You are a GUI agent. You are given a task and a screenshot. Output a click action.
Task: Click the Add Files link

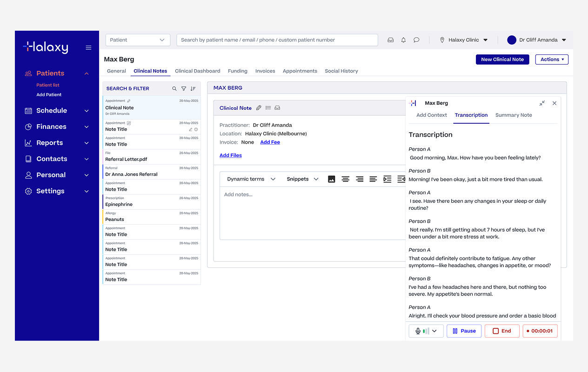pyautogui.click(x=231, y=155)
